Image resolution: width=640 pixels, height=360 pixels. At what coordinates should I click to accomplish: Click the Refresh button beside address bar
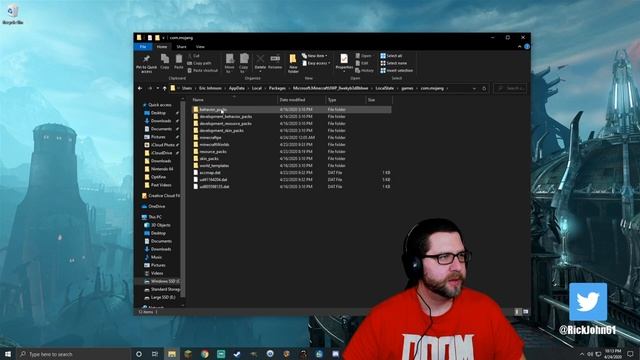pos(484,88)
